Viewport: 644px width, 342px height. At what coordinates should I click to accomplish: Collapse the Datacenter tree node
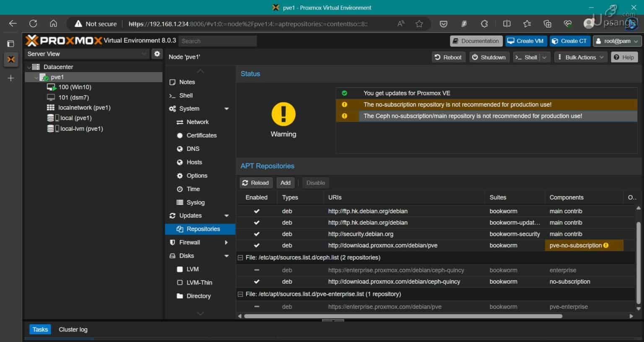pos(29,67)
